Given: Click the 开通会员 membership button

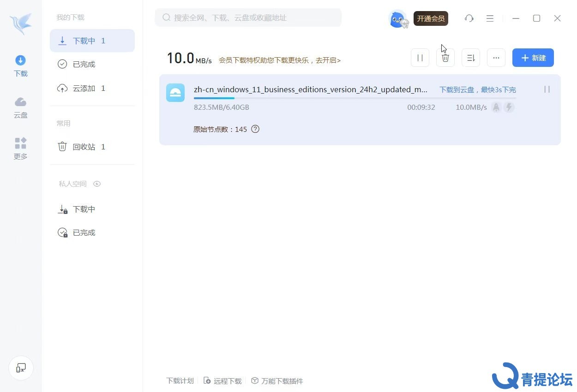Looking at the screenshot, I should click(431, 18).
